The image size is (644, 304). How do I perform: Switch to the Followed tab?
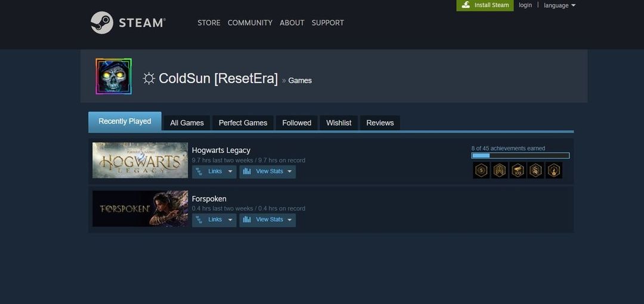296,123
